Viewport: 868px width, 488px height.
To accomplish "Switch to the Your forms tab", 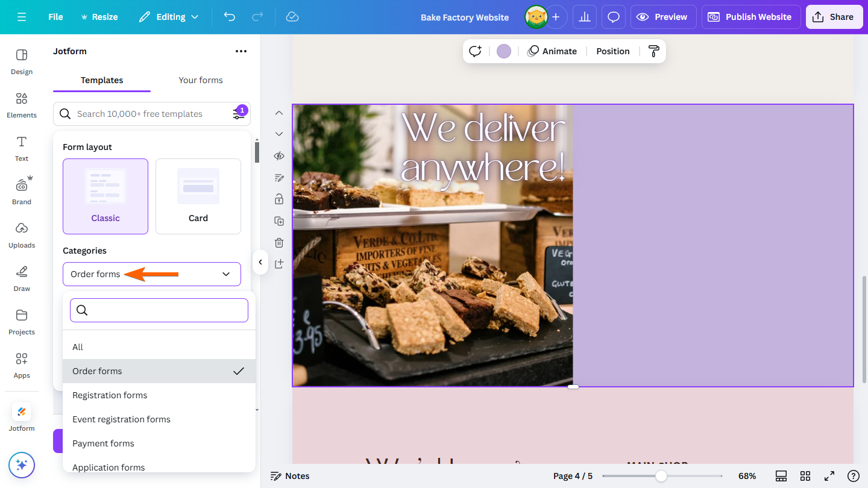I will (201, 80).
